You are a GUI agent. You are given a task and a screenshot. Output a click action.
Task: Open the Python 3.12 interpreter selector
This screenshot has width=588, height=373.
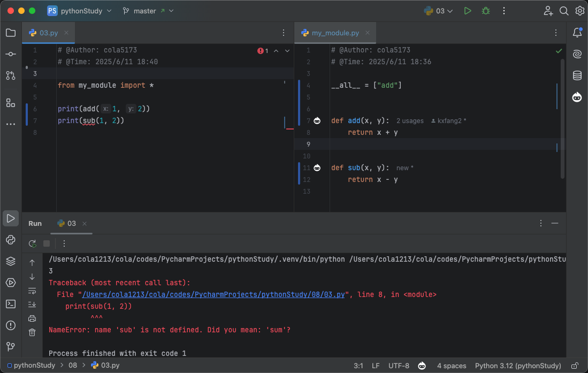point(518,366)
